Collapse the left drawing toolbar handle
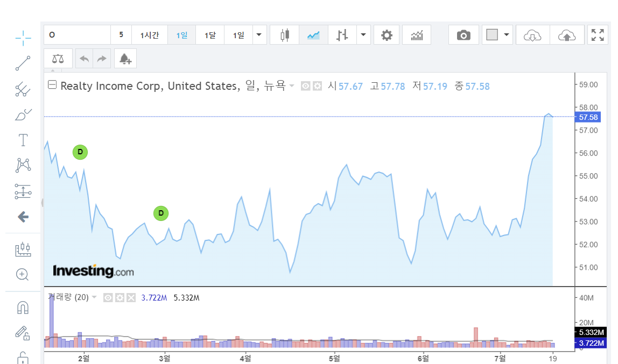The height and width of the screenshot is (364, 618). (42, 203)
